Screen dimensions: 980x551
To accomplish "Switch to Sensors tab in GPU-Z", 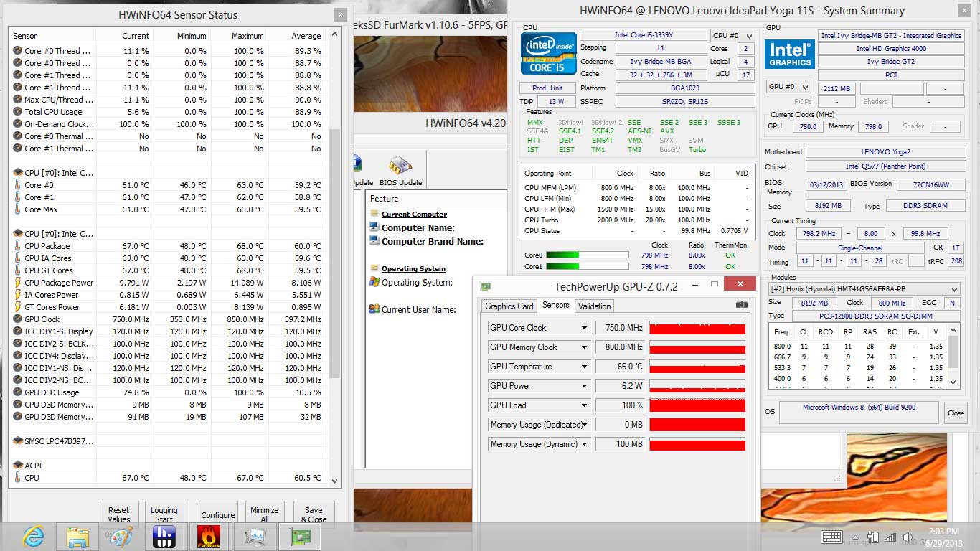I will click(x=556, y=306).
